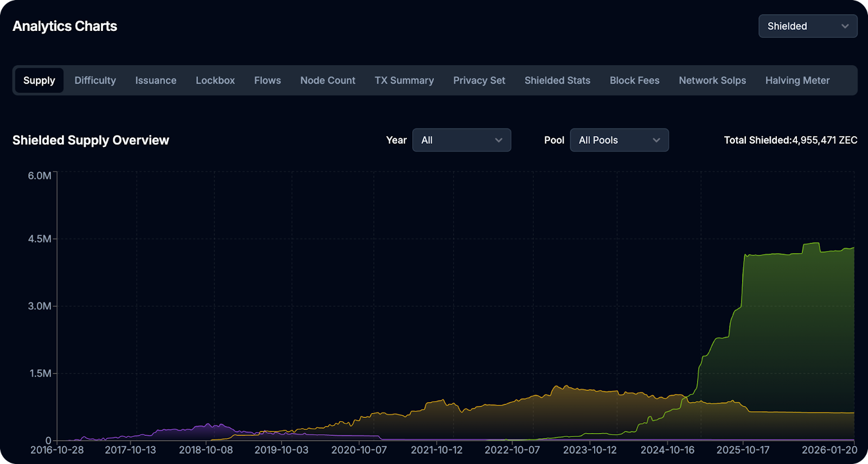
Task: Show the Network Solps tab
Action: [x=712, y=80]
